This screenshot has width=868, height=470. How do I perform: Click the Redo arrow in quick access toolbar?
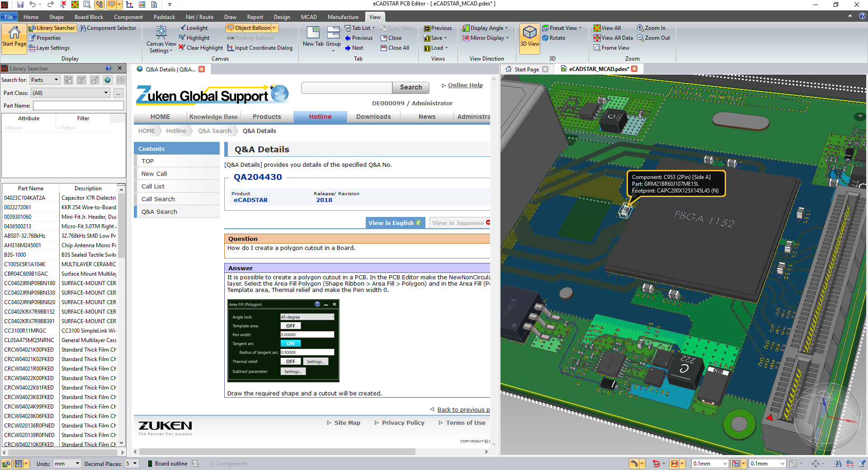click(51, 5)
